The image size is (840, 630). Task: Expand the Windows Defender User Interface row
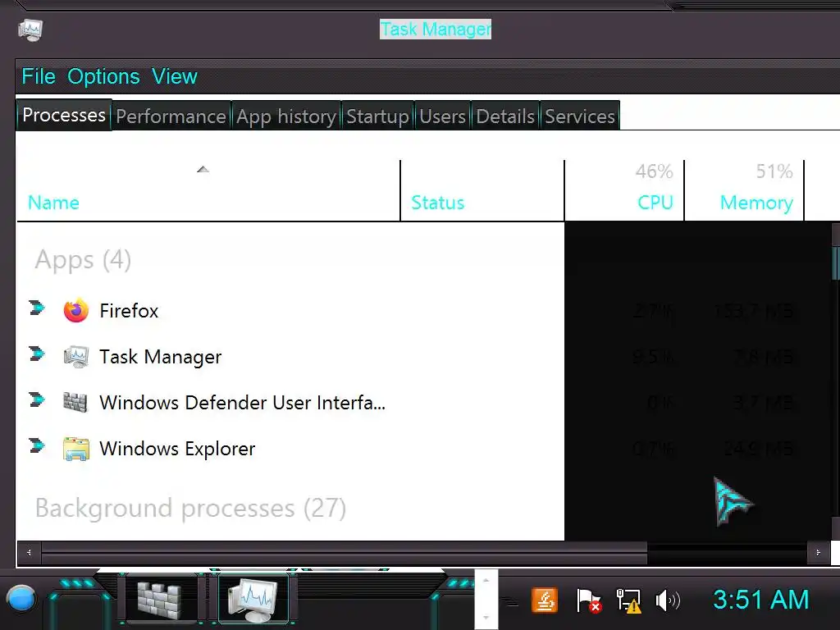point(36,400)
